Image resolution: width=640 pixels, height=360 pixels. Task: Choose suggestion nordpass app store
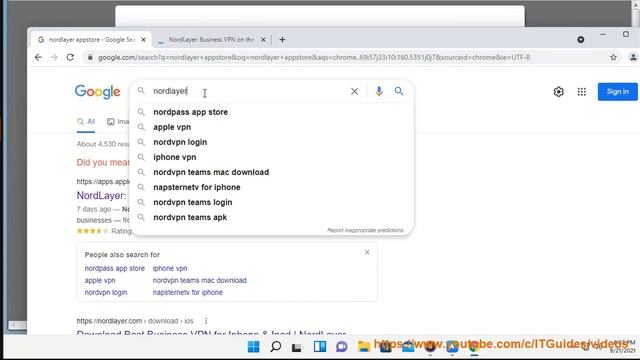click(191, 112)
